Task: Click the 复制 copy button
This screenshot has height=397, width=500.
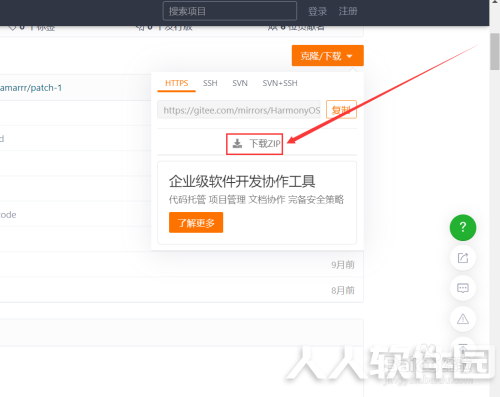Action: coord(341,110)
